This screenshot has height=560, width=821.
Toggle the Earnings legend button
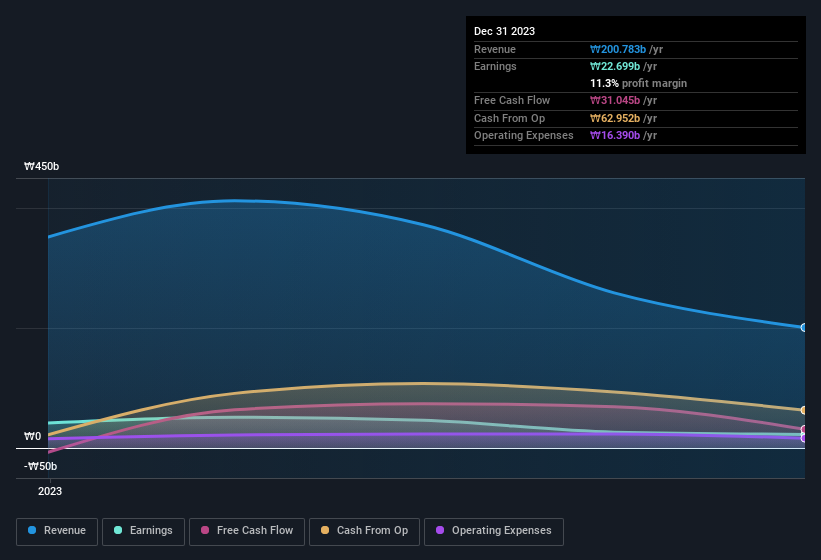tap(143, 532)
